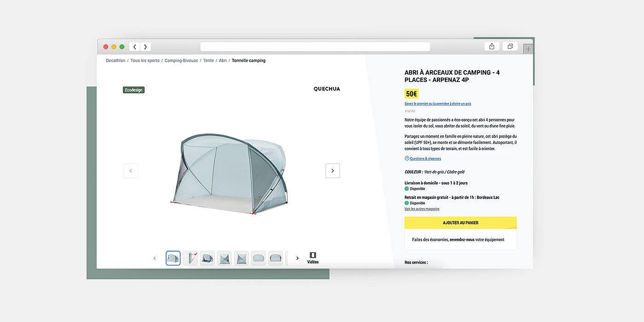
Task: Select the first tent thumbnail
Action: (173, 258)
